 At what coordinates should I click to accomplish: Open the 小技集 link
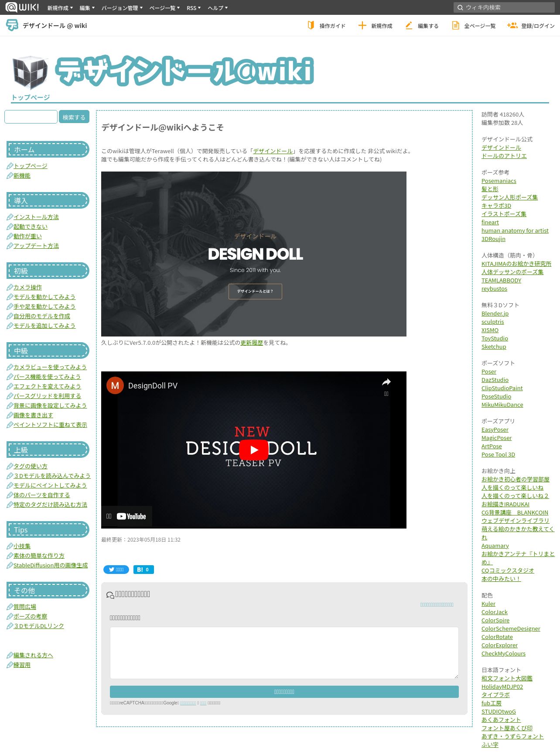(22, 546)
